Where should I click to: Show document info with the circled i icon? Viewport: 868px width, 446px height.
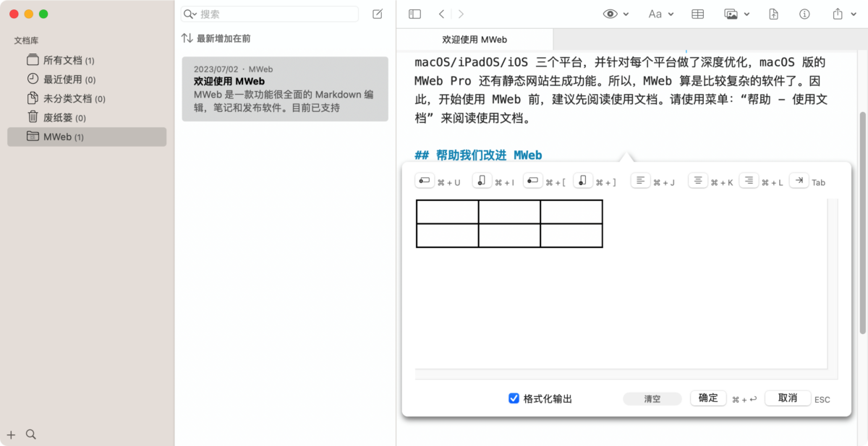pos(804,14)
